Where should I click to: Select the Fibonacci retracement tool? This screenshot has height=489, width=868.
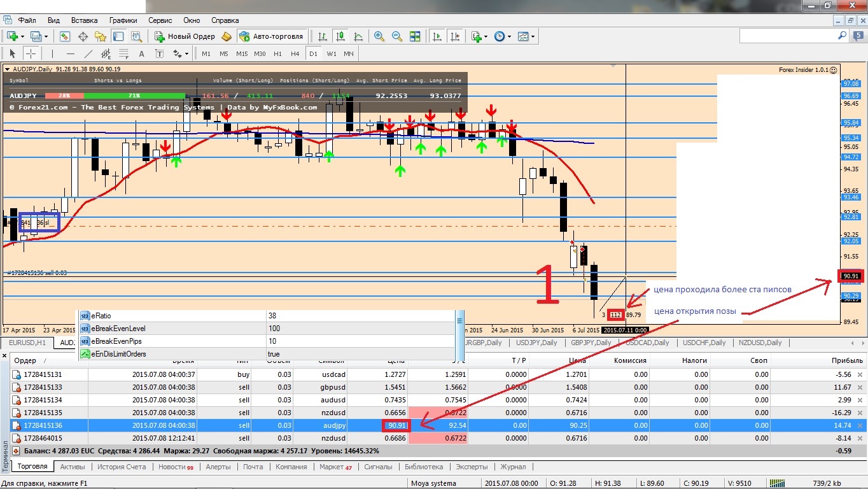point(123,53)
